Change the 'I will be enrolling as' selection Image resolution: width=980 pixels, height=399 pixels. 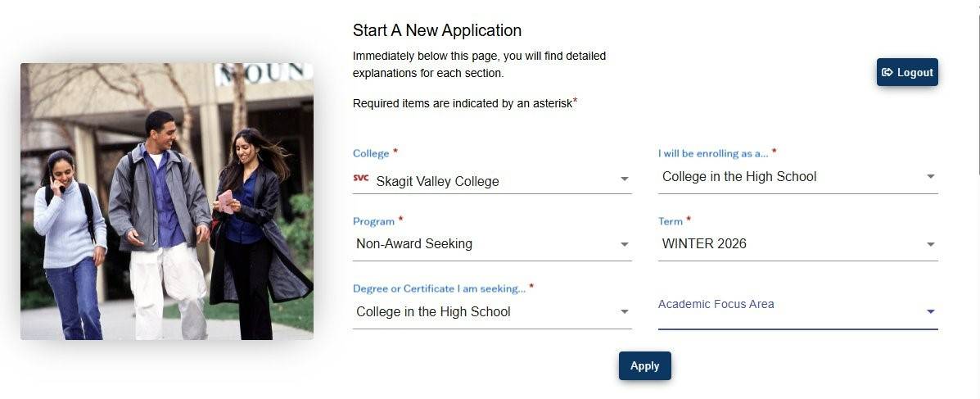pyautogui.click(x=786, y=177)
